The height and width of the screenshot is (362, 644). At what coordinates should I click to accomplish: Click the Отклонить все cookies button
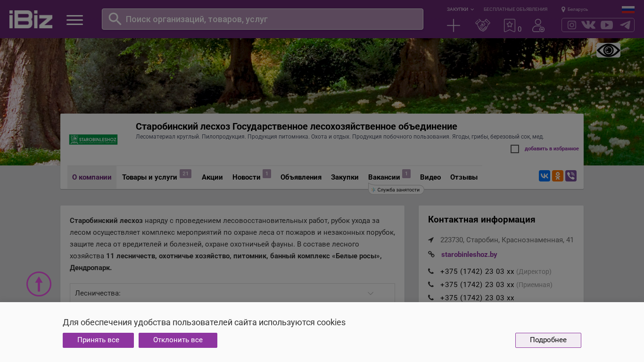(178, 340)
